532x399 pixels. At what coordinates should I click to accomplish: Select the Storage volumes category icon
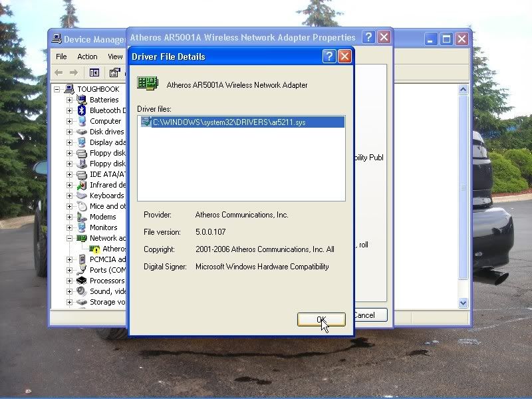tap(81, 302)
